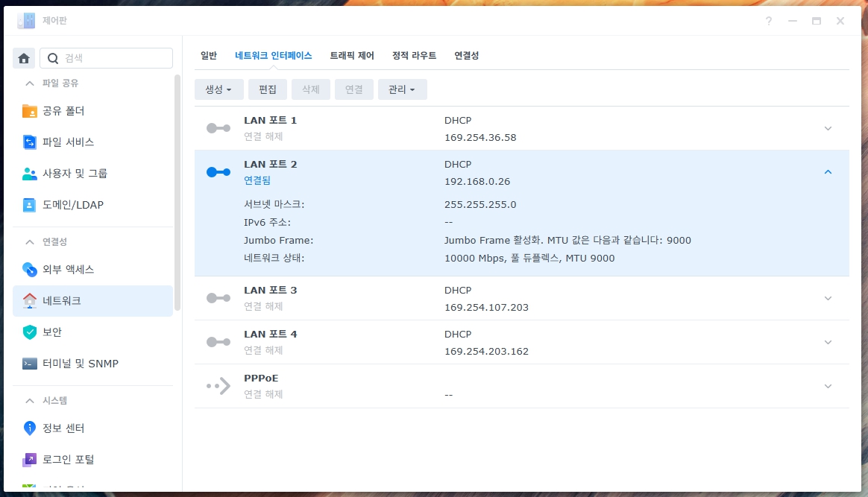Maximize the 제어판 window
Viewport: 868px width, 497px height.
point(817,21)
